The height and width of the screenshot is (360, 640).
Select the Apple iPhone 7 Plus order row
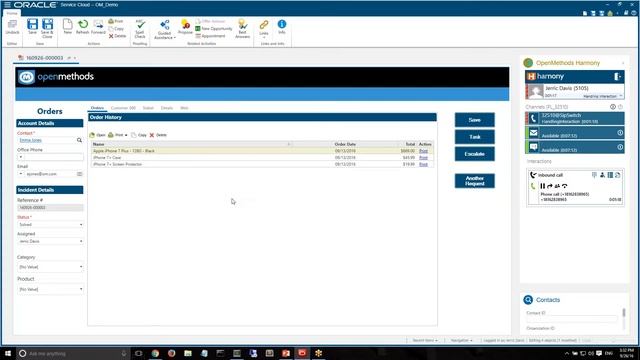(261, 151)
